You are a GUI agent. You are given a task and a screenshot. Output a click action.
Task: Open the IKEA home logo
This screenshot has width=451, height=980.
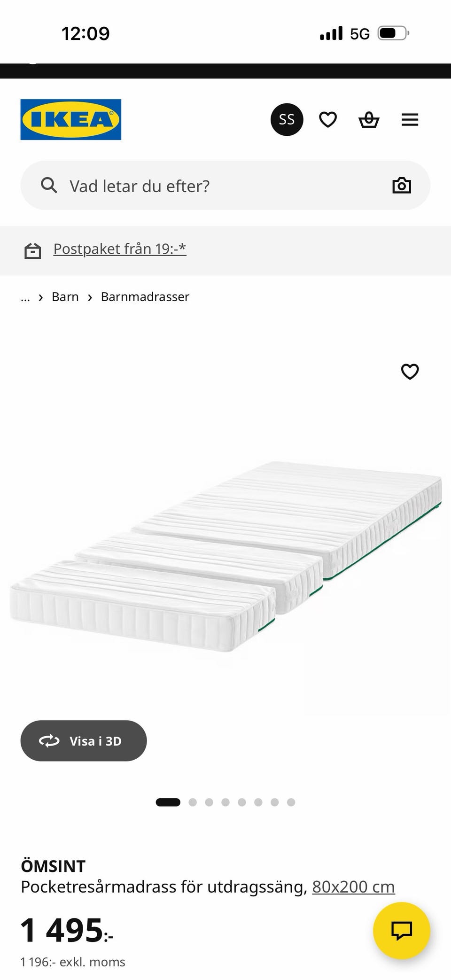pyautogui.click(x=70, y=119)
